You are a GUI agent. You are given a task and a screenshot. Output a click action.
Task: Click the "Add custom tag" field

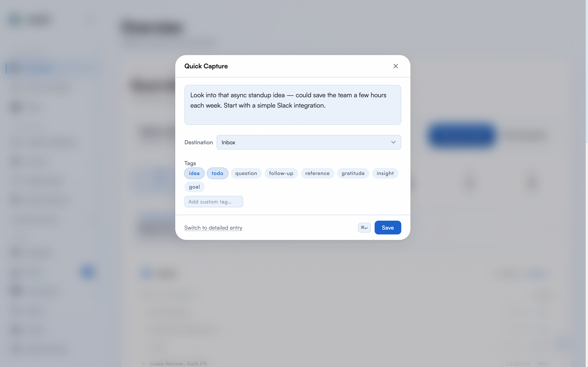(214, 201)
